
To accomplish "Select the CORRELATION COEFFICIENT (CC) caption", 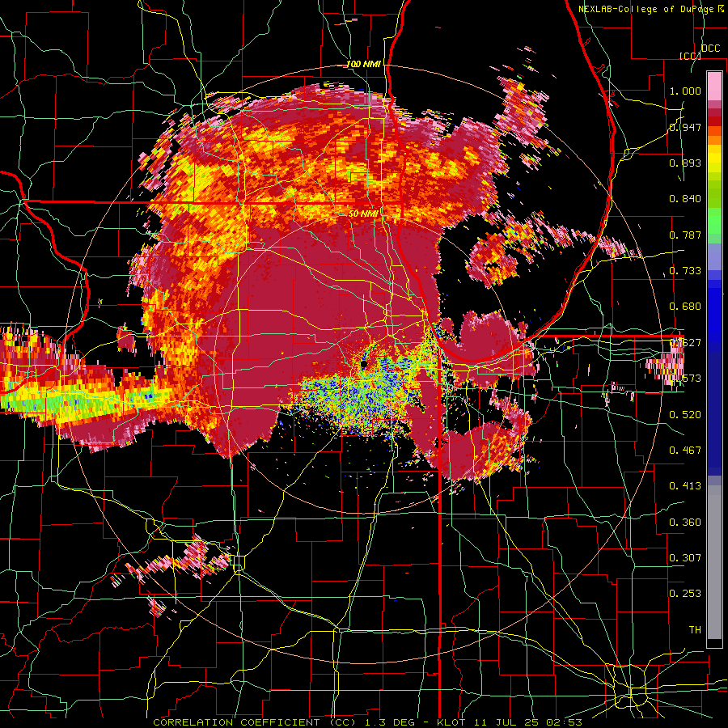I will coord(255,722).
